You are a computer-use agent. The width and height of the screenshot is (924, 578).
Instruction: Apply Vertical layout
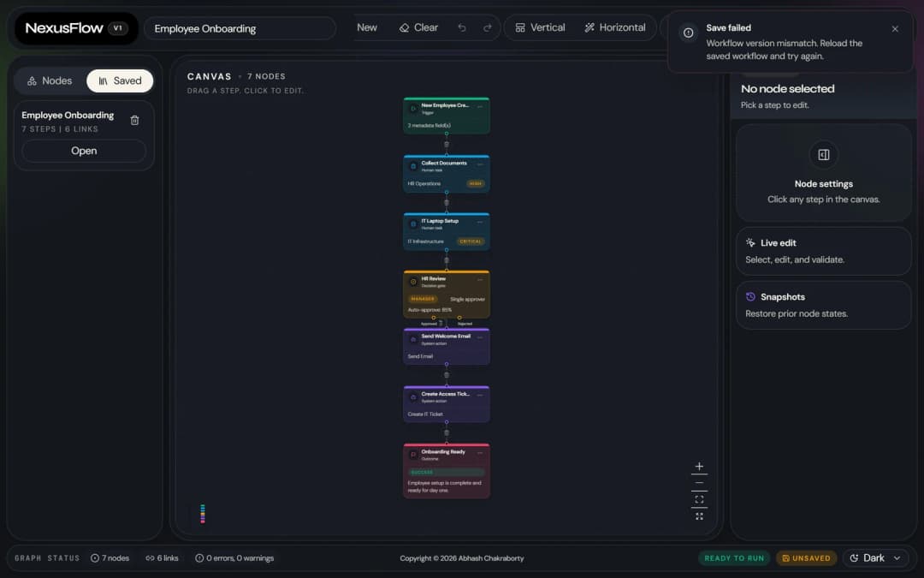pos(540,27)
